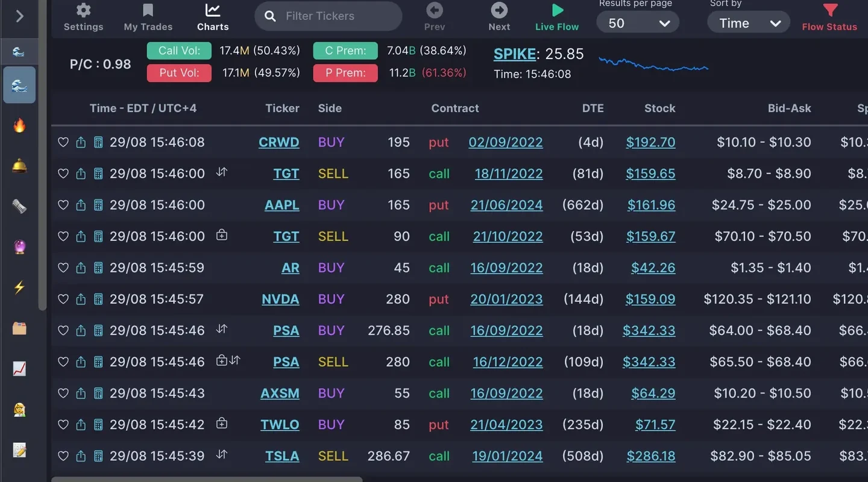Toggle Live Flow playback
868x482 pixels.
(x=557, y=17)
